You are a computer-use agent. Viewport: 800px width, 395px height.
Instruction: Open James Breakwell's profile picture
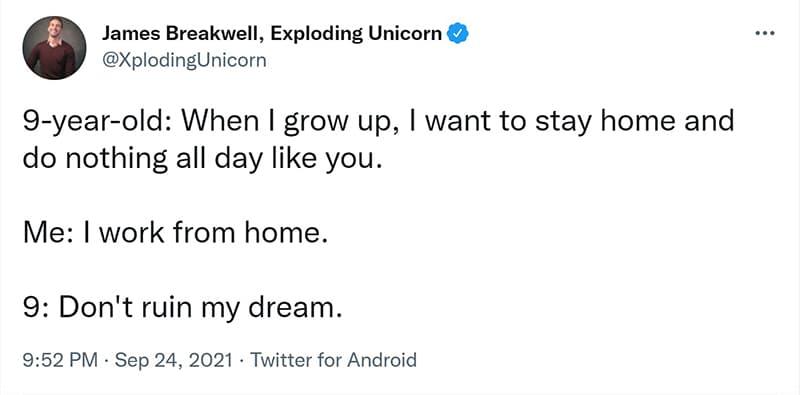[x=54, y=47]
